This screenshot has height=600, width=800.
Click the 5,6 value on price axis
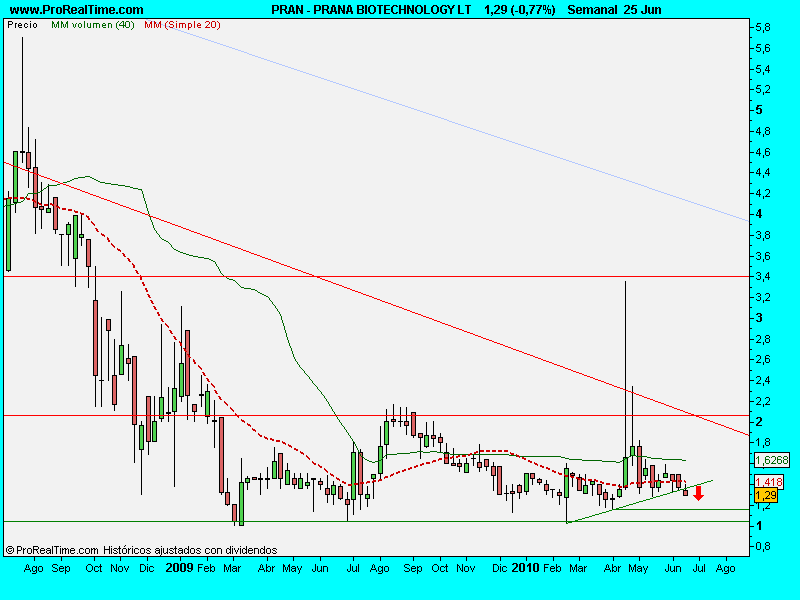(x=763, y=48)
